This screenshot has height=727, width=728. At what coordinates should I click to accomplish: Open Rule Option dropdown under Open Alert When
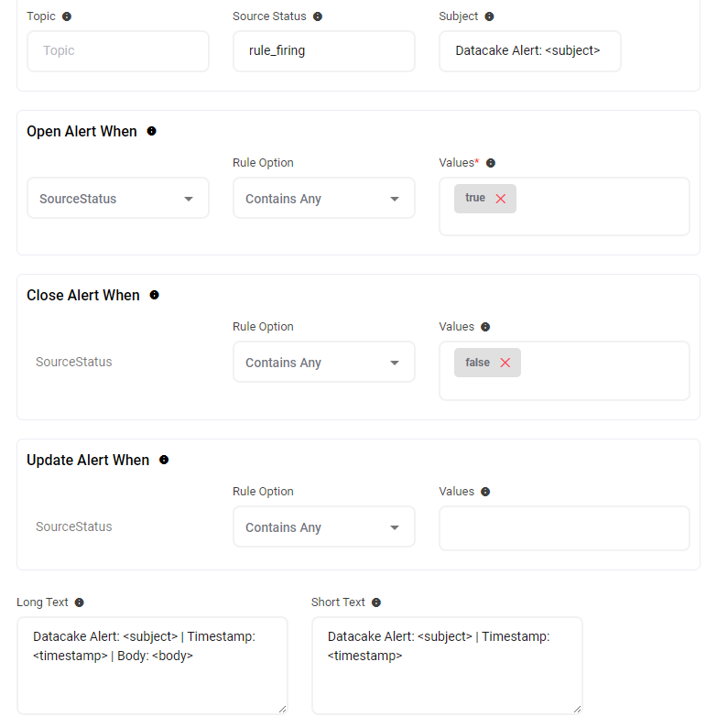coord(324,198)
